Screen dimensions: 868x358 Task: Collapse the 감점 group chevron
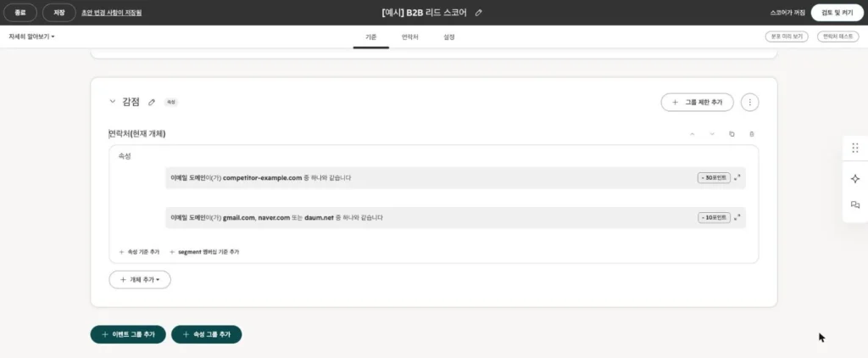point(113,102)
